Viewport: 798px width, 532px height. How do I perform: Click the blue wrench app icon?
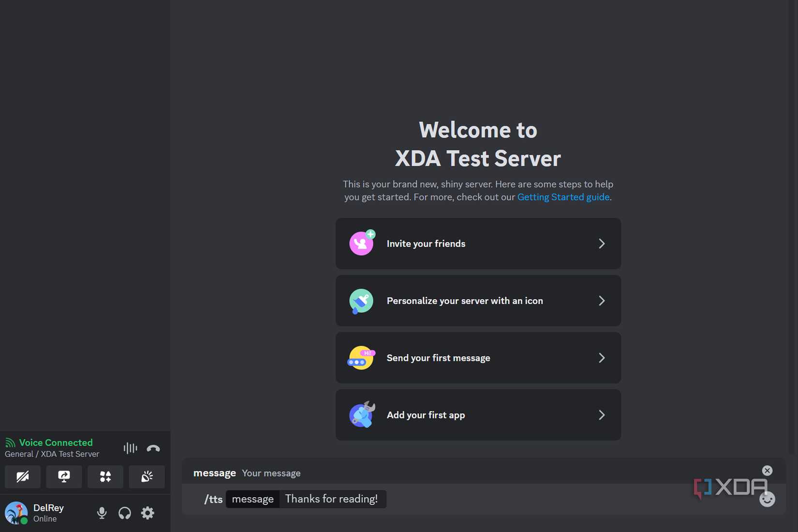(x=362, y=414)
